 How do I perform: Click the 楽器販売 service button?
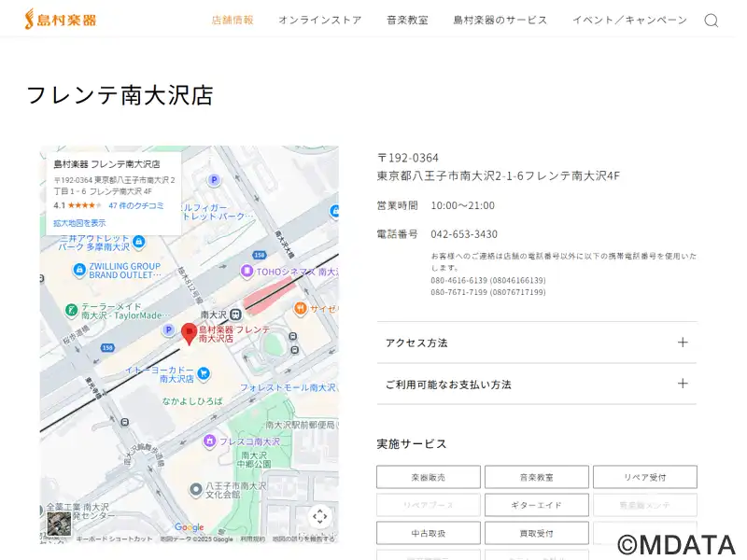pyautogui.click(x=429, y=477)
